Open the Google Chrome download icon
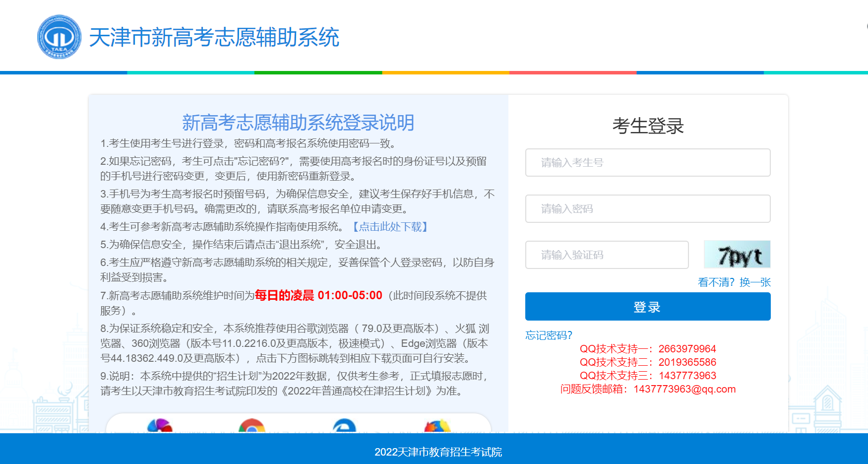The height and width of the screenshot is (464, 868). [252, 427]
